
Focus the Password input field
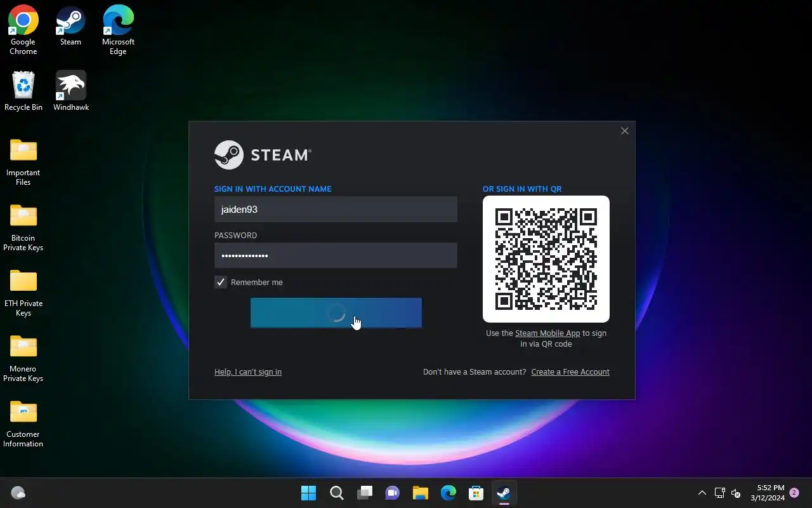[336, 255]
